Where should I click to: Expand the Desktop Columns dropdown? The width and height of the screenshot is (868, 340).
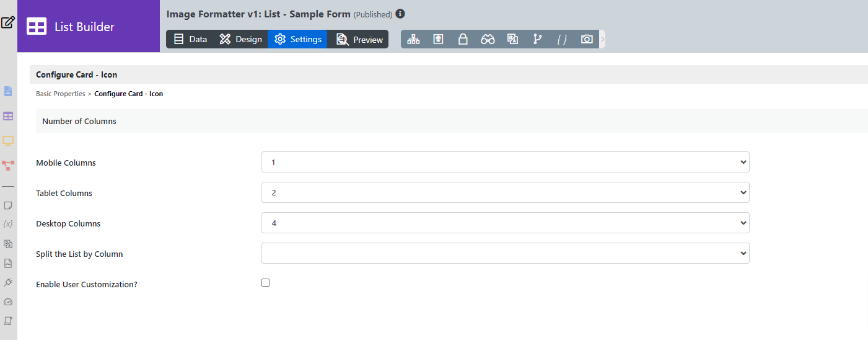pyautogui.click(x=505, y=223)
